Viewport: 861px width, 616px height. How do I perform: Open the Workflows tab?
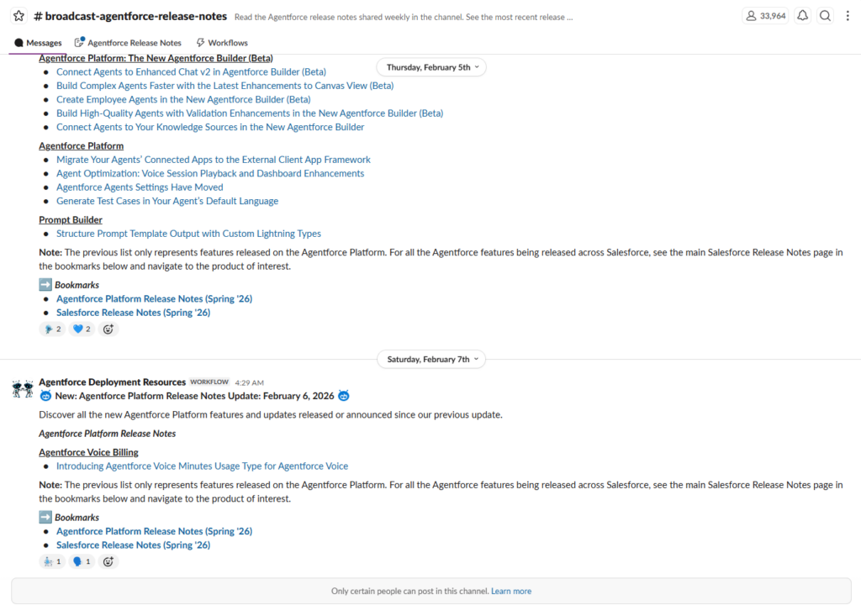point(222,43)
